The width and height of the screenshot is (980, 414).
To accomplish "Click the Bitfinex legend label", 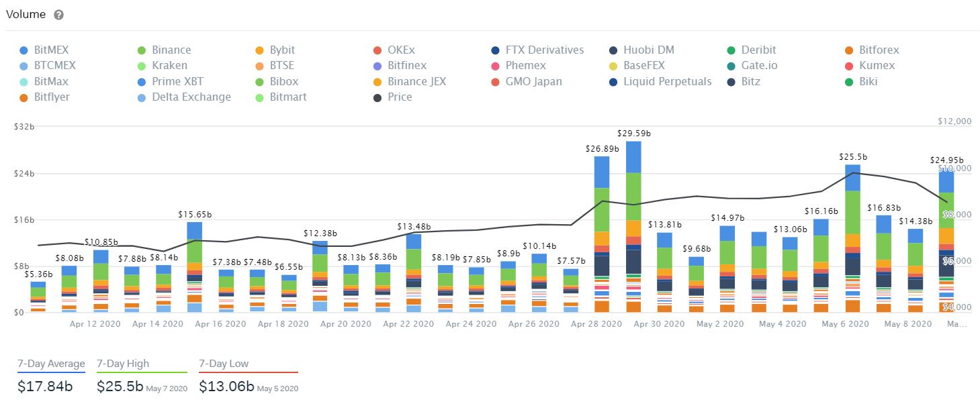I will tap(407, 66).
